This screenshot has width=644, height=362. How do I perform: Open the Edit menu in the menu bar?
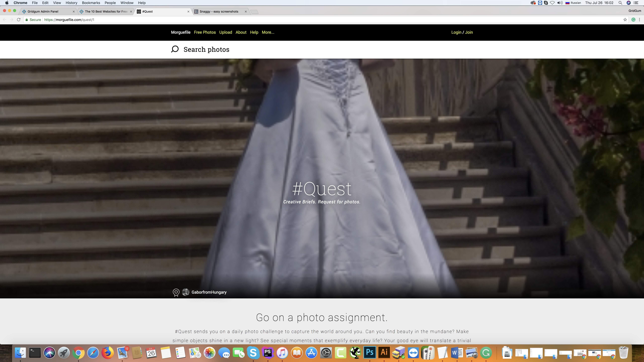pyautogui.click(x=45, y=3)
